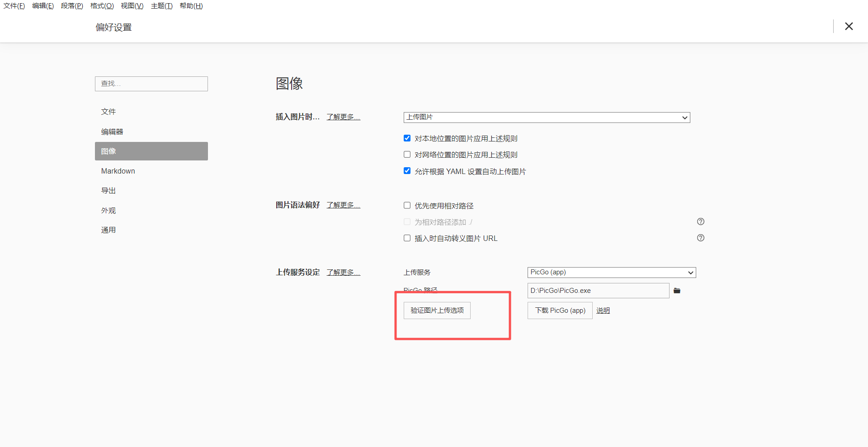Click help icon next to 插入时自动转义图片 URL
868x447 pixels.
click(x=700, y=238)
